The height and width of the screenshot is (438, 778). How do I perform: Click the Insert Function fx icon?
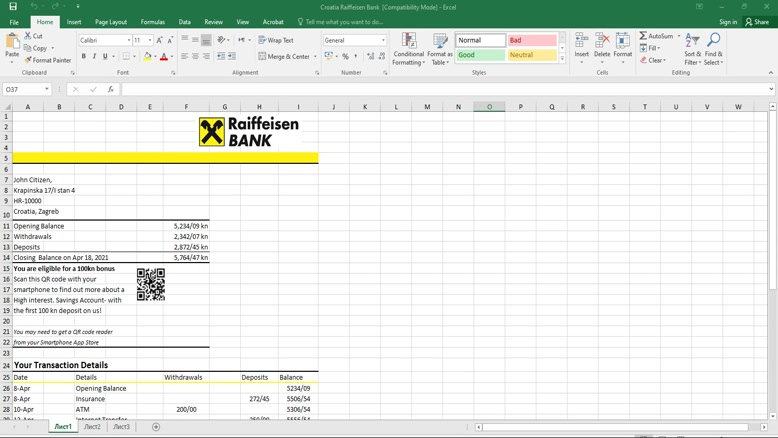[110, 89]
